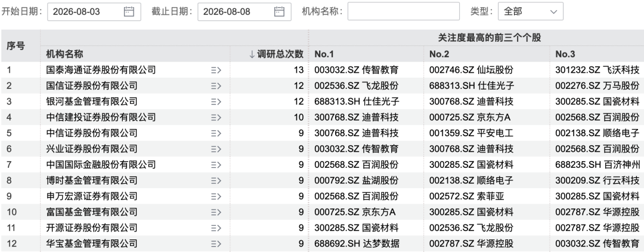This screenshot has height=252, width=644.
Task: Open the 类型 dropdown showing 全部
Action: click(531, 11)
